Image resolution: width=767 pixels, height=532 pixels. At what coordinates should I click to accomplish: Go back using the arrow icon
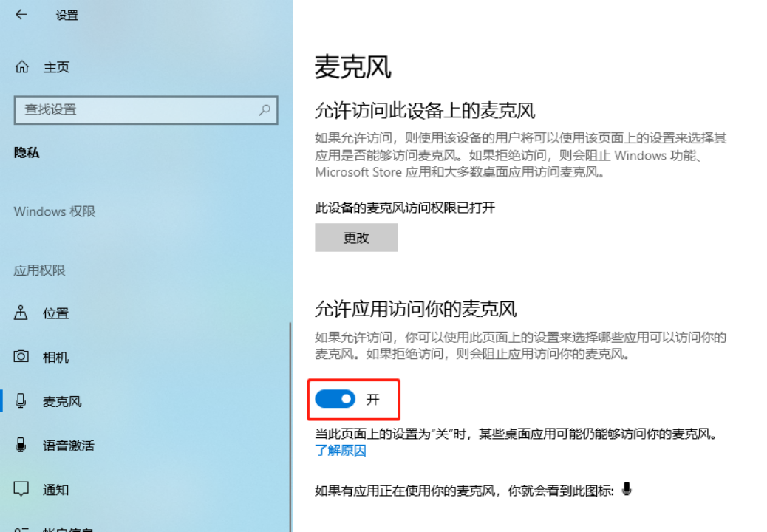[21, 15]
